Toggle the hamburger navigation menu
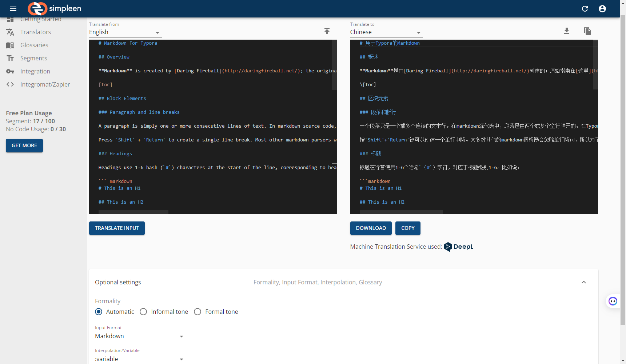Screen dimensions: 626x364 pyautogui.click(x=13, y=8)
